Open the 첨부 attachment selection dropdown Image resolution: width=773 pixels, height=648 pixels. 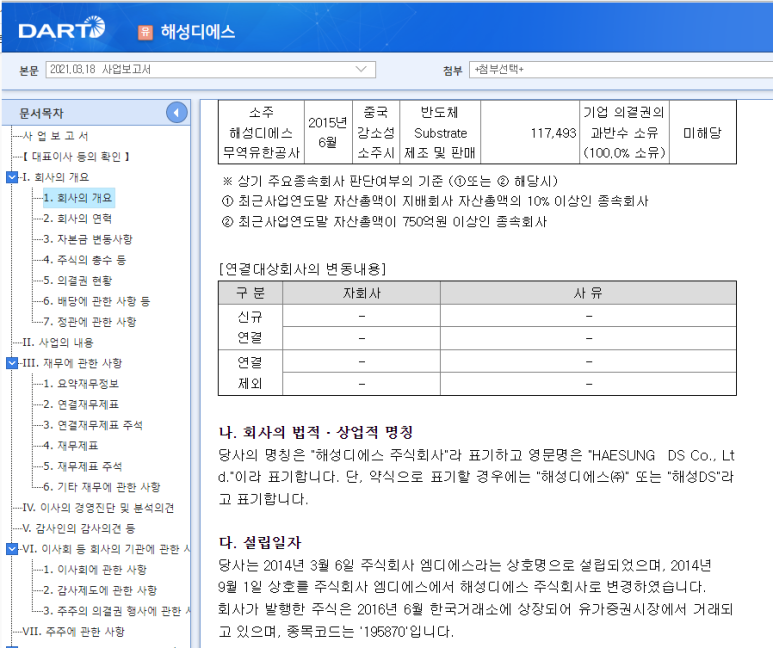click(621, 70)
